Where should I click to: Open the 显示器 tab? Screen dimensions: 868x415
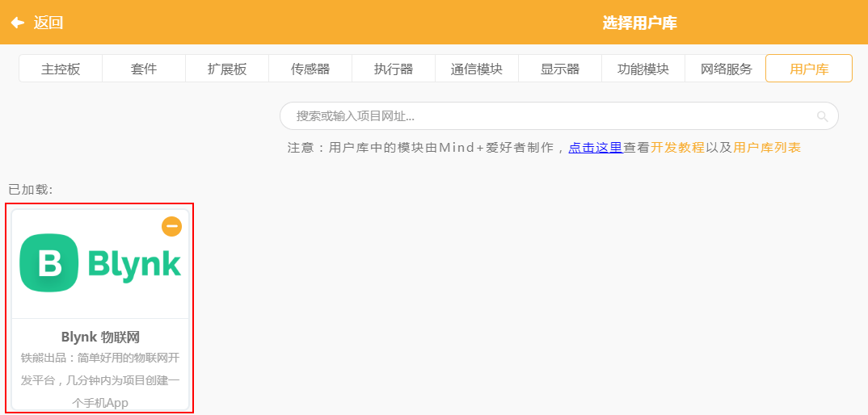pos(560,69)
